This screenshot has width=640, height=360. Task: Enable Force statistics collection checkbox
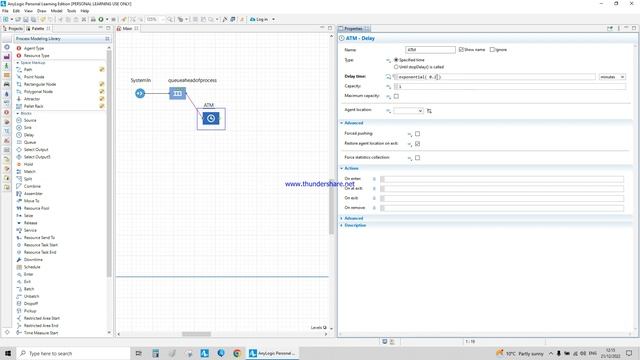click(417, 158)
